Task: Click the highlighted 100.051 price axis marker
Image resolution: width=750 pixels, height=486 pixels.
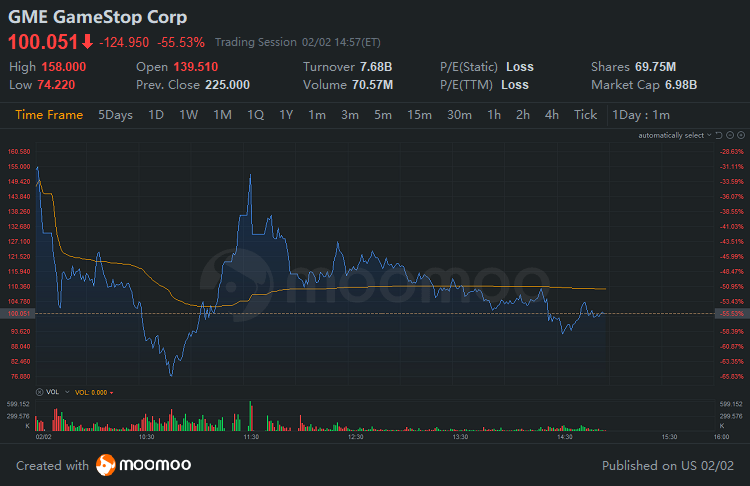Action: [x=18, y=314]
